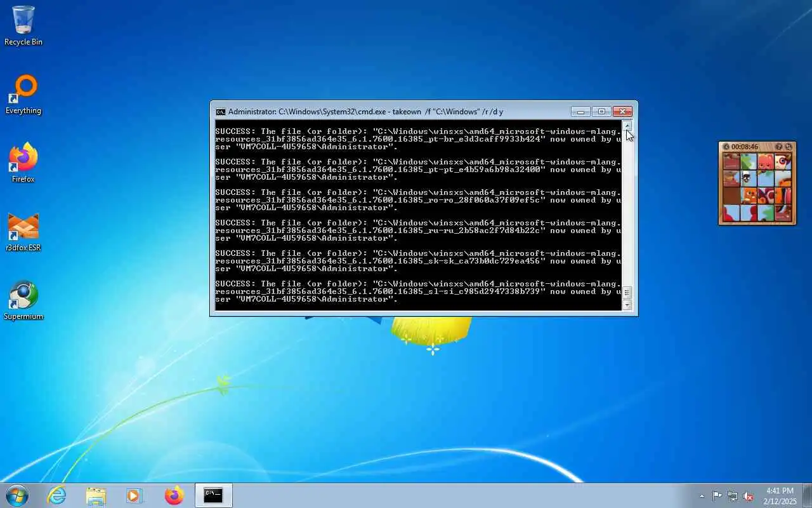812x508 pixels.
Task: Pause the puzzle gadget timer icon
Action: tap(726, 147)
